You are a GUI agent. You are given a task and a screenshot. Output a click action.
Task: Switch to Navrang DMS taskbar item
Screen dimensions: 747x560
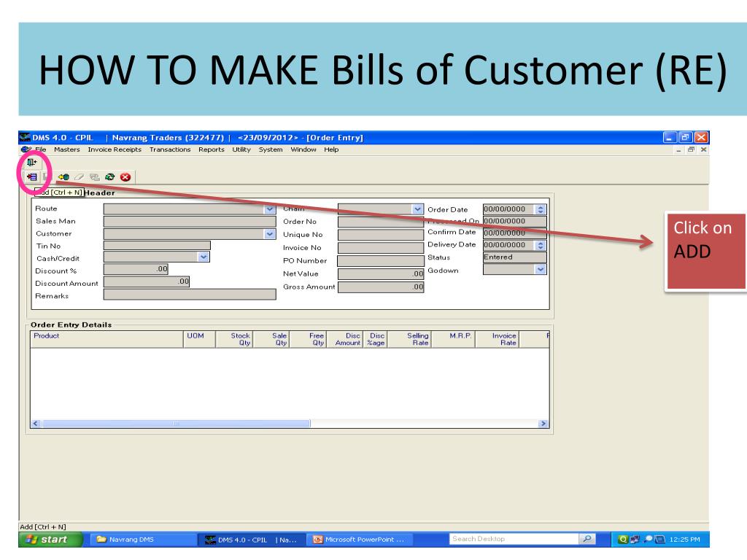pyautogui.click(x=143, y=540)
